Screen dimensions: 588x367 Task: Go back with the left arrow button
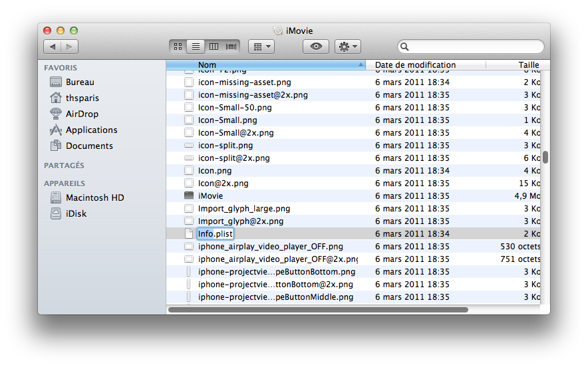pos(53,47)
